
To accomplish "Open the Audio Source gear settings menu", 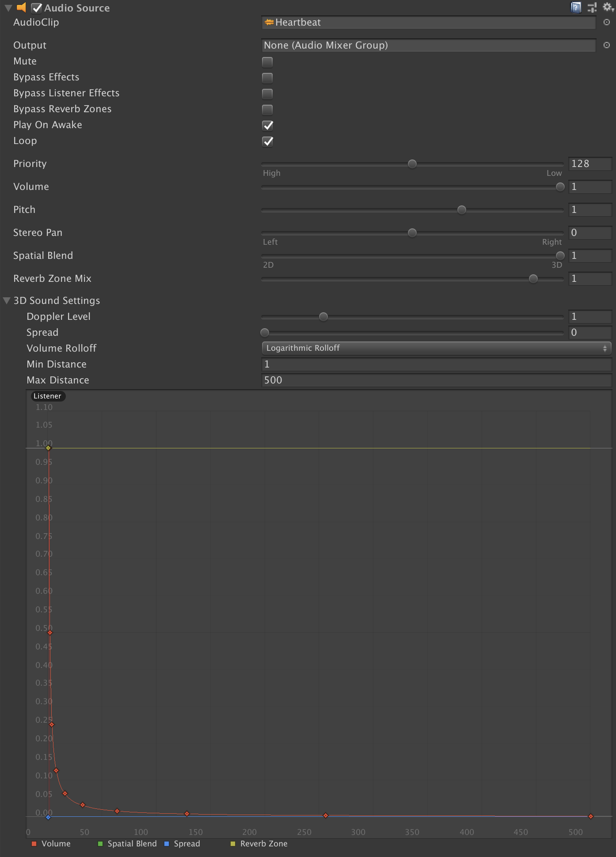I will [608, 7].
